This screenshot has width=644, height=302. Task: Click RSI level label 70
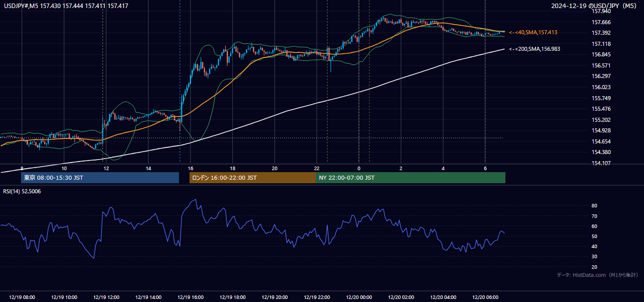point(595,216)
